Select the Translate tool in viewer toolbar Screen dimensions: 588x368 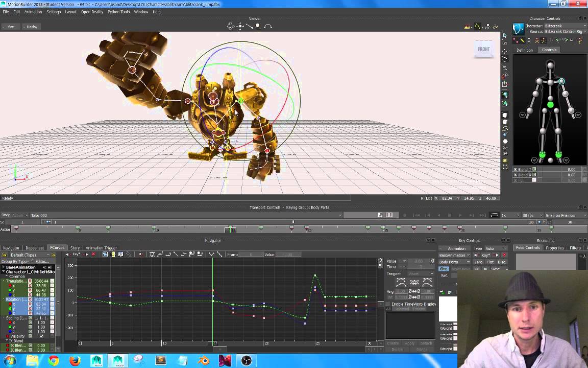505,52
